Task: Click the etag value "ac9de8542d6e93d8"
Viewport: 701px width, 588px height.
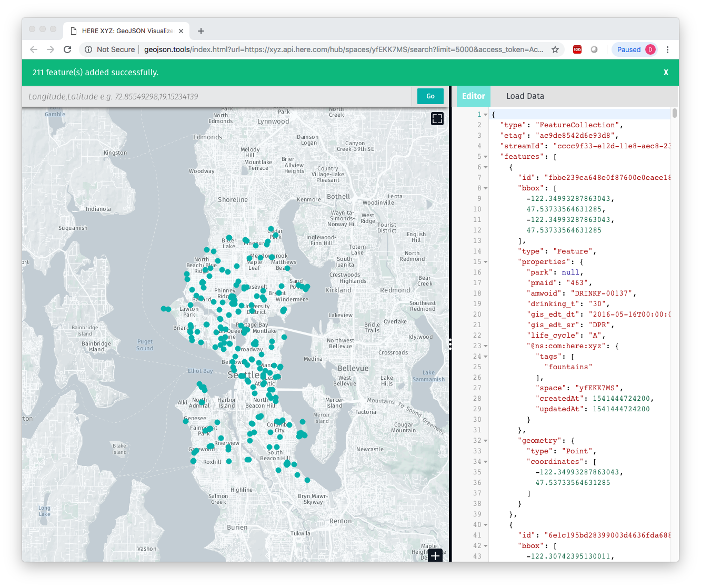Action: 575,136
